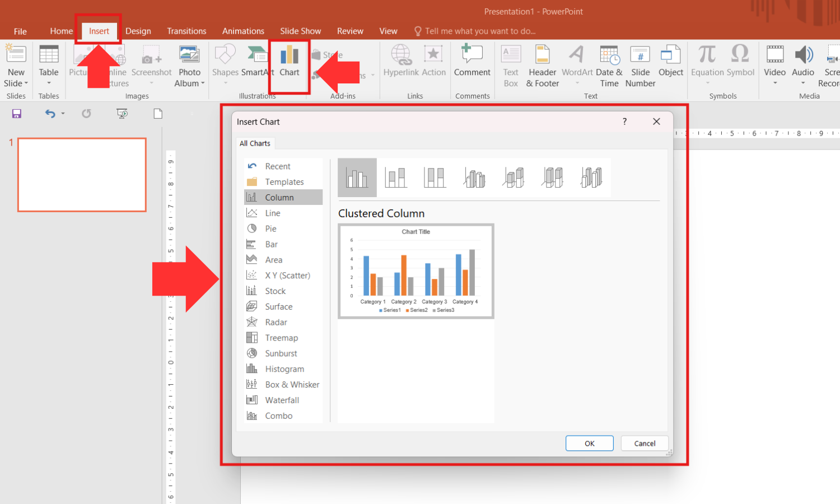Insert a Text Box
Viewport: 840px width, 504px height.
coord(511,66)
